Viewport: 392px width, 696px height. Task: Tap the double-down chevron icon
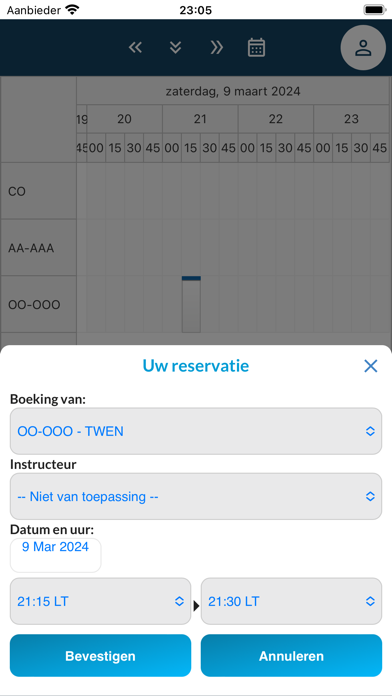175,47
